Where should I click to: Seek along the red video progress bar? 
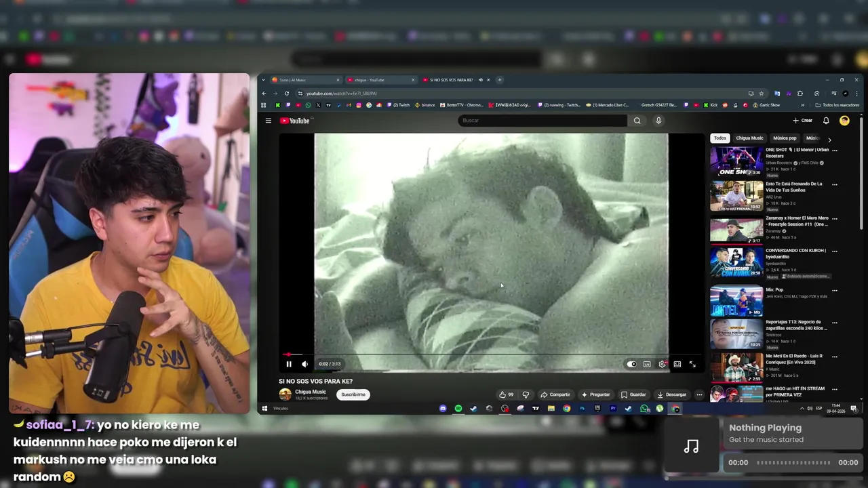[x=491, y=354]
